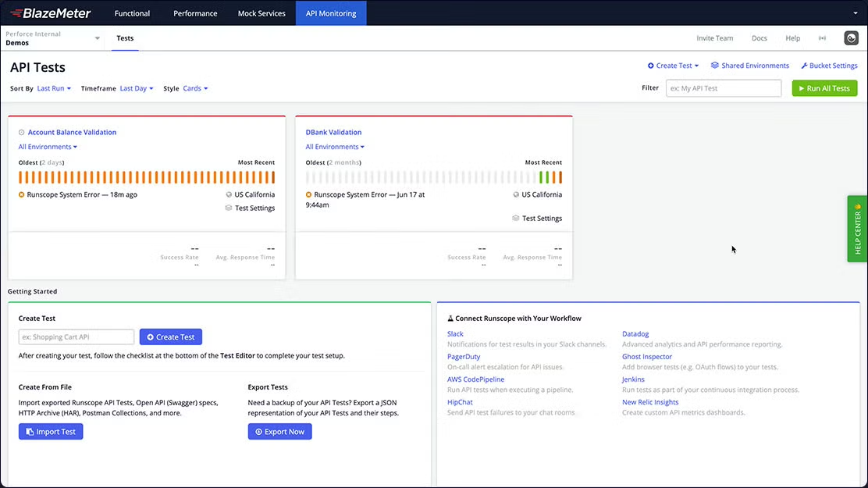Open Ghost Inspector integration link
This screenshot has height=488, width=868.
646,357
